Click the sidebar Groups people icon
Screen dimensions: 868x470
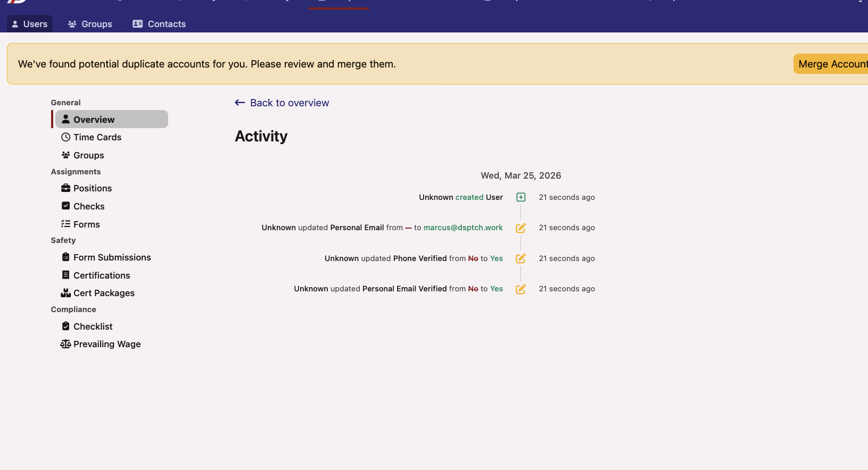66,155
